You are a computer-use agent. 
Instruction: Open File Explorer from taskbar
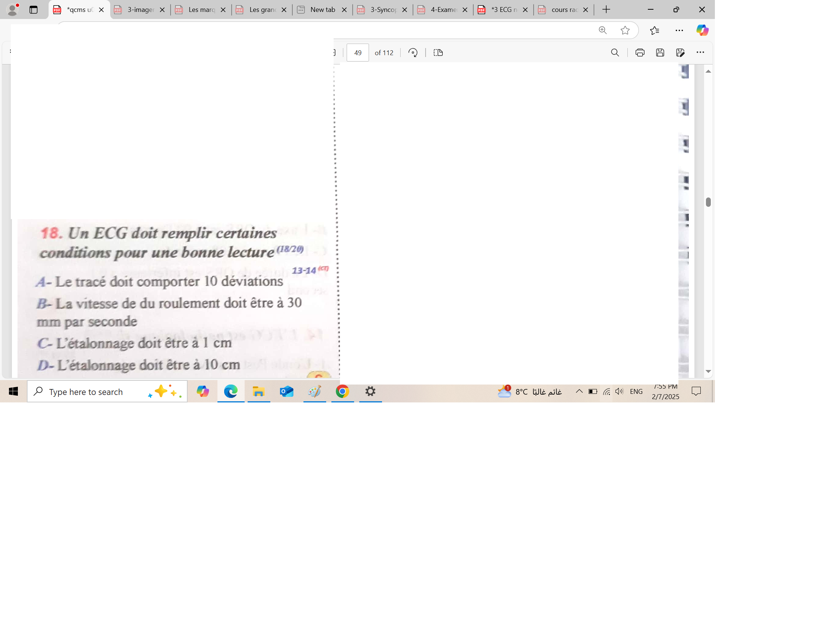tap(258, 392)
